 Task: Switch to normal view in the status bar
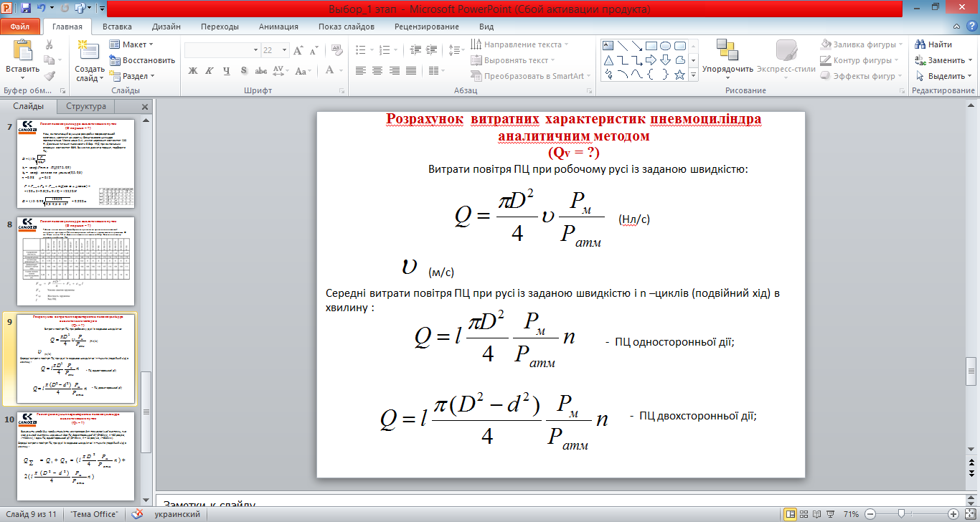tap(791, 514)
